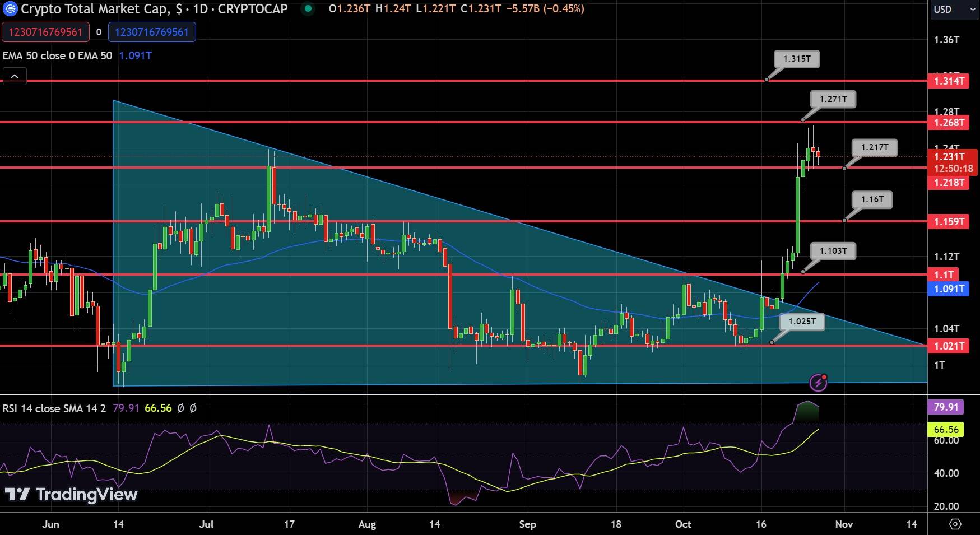980x535 pixels.
Task: Select the RSI 14 indicator legend
Action: point(54,408)
